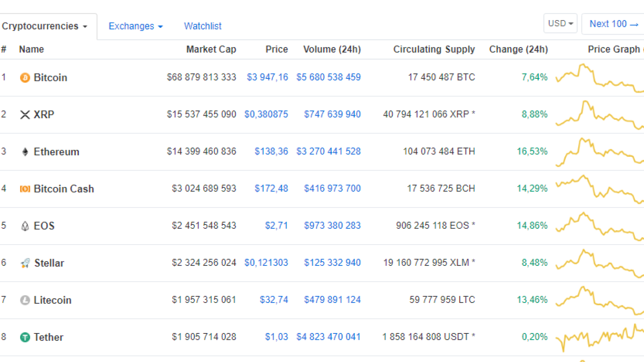Click Bitcoin volume $5 680 538 459
644x362 pixels.
click(328, 77)
